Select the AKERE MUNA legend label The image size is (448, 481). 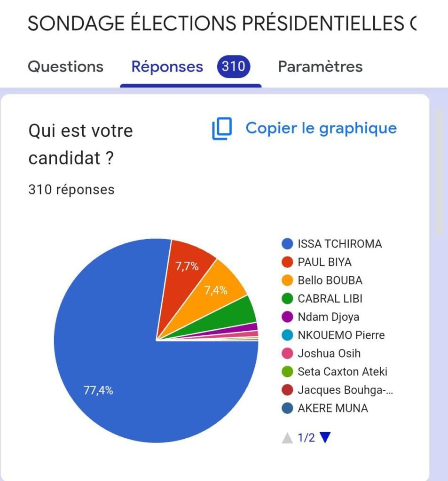(x=333, y=408)
